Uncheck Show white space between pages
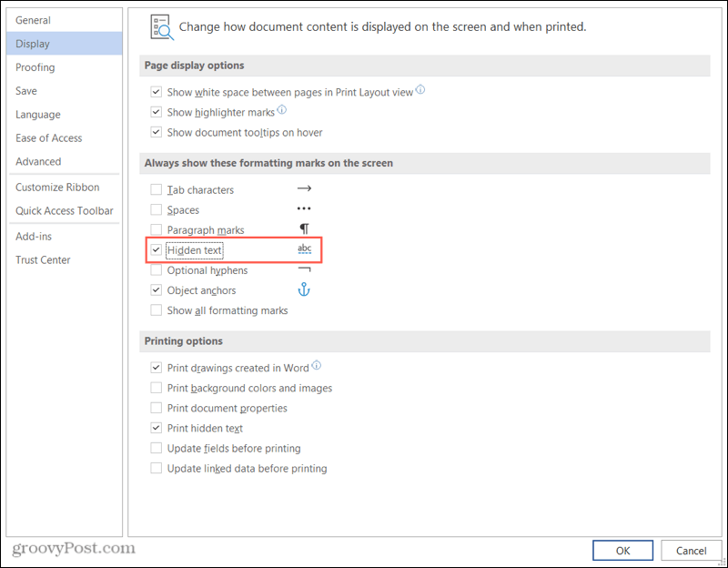The width and height of the screenshot is (728, 568). tap(156, 92)
